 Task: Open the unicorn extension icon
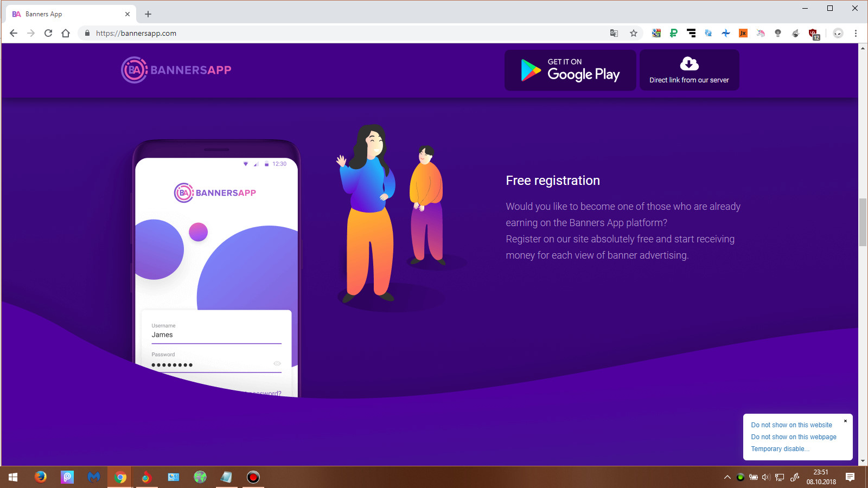tap(761, 33)
